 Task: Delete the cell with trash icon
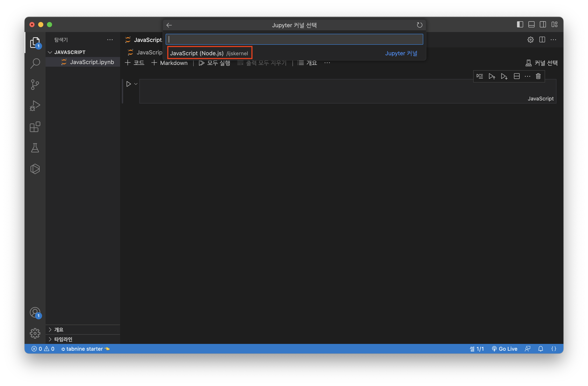pyautogui.click(x=538, y=76)
